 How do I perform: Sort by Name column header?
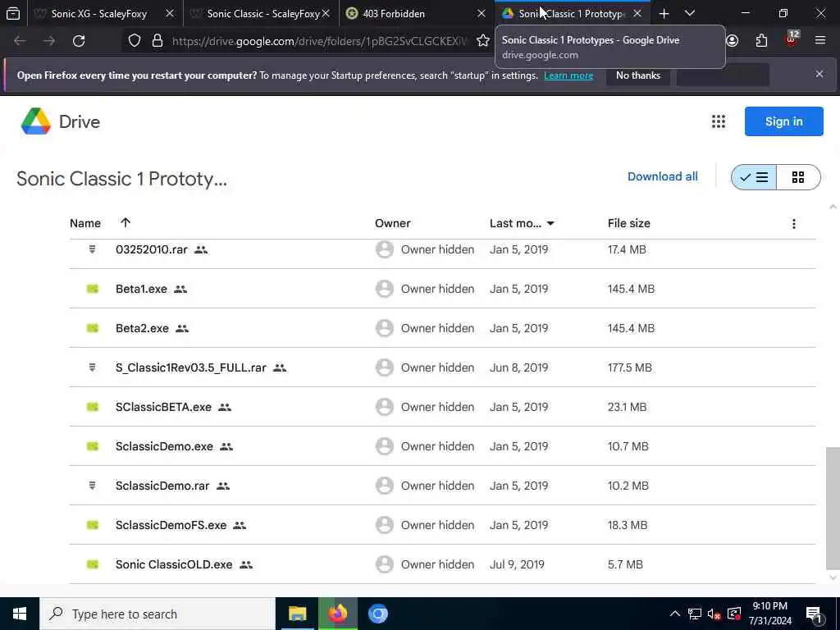(85, 223)
